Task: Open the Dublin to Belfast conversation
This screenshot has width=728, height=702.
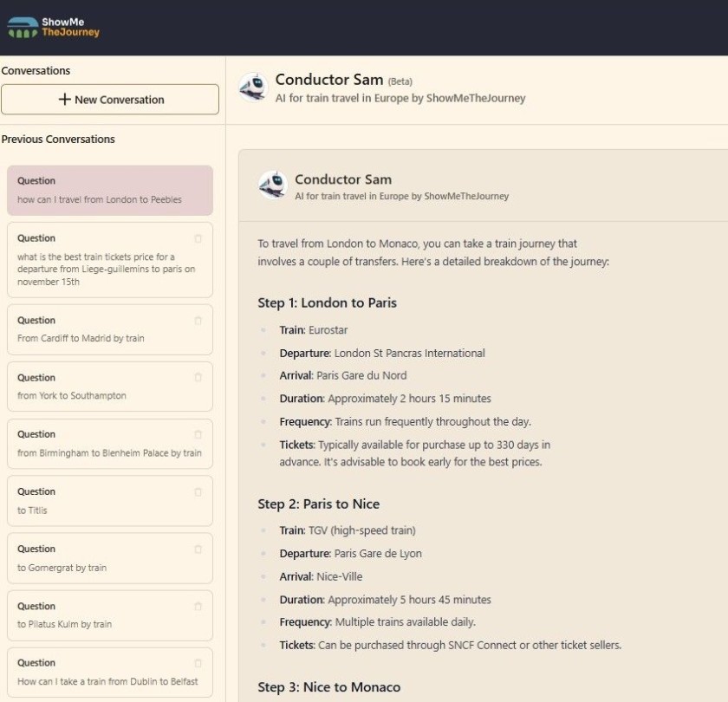Action: 110,673
